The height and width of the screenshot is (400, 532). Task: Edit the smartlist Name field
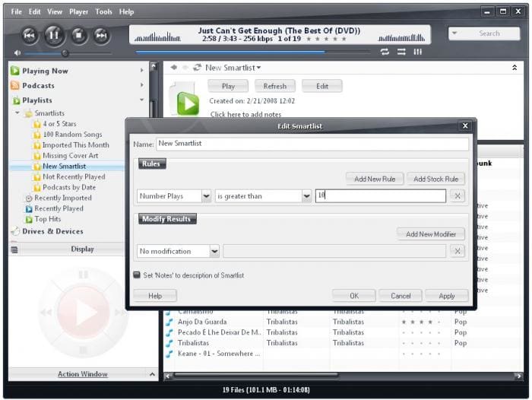tap(312, 144)
